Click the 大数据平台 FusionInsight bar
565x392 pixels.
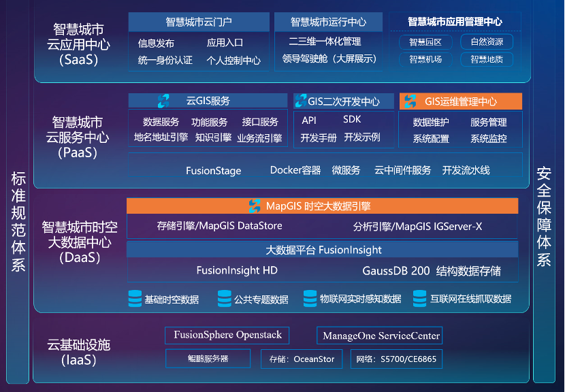[323, 250]
